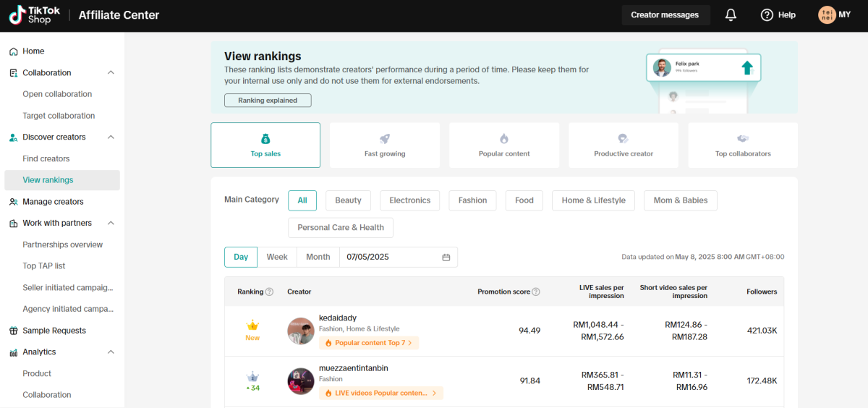Switch period to Week
Screen dimensions: 868x408
[x=277, y=258]
